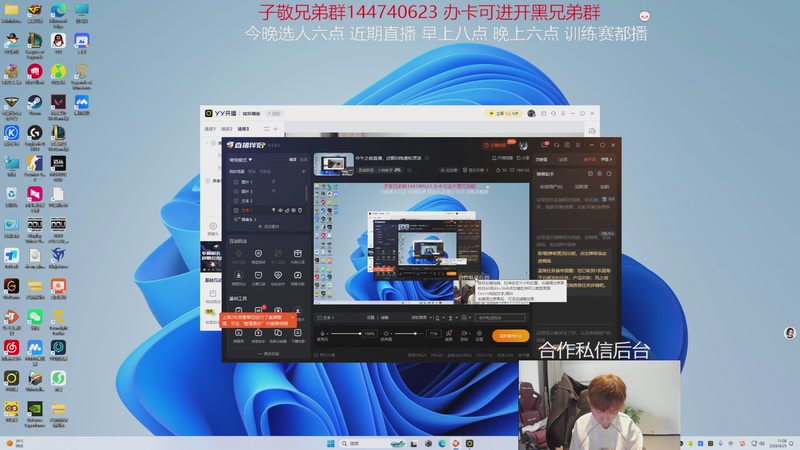Open the Logitech G HUB desktop icon
Image resolution: width=800 pixels, height=450 pixels.
[35, 133]
